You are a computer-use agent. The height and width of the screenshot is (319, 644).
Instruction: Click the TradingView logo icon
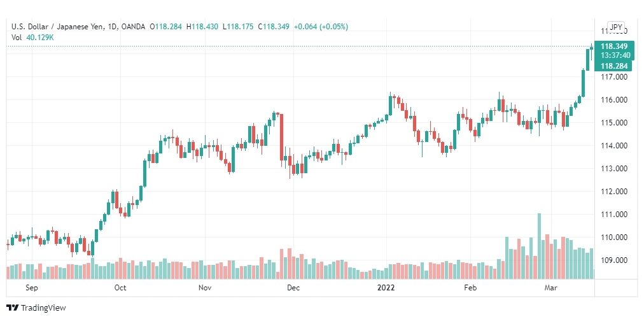click(12, 308)
